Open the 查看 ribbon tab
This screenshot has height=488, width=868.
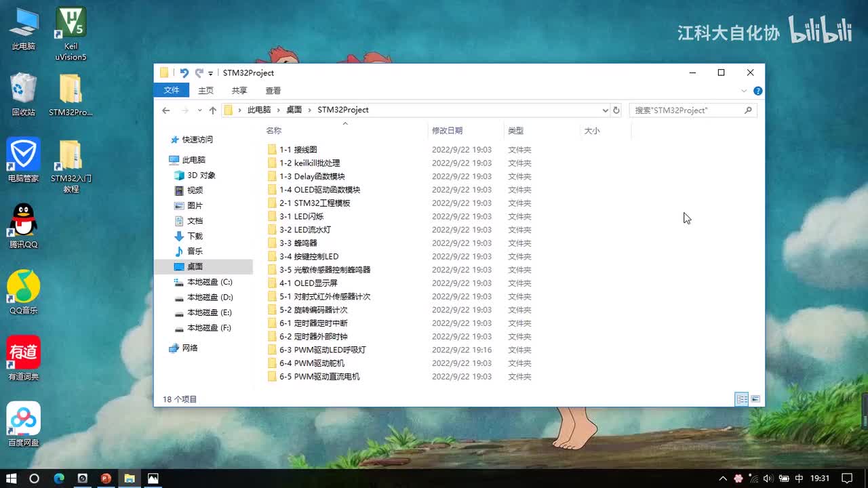pyautogui.click(x=273, y=90)
